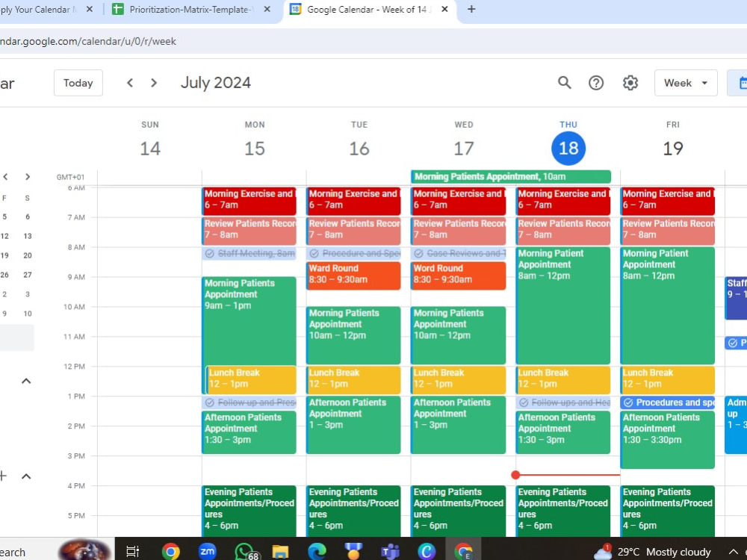Open Zoom app from taskbar
This screenshot has height=560, width=747.
pyautogui.click(x=207, y=552)
